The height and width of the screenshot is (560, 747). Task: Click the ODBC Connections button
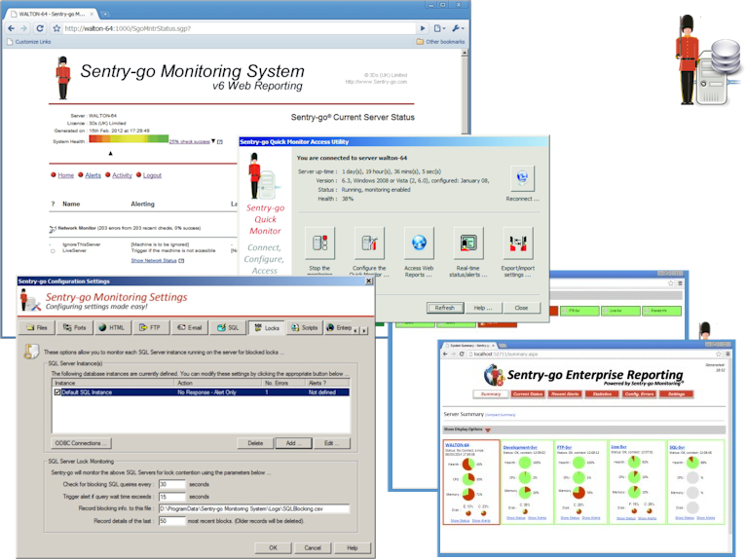(82, 443)
